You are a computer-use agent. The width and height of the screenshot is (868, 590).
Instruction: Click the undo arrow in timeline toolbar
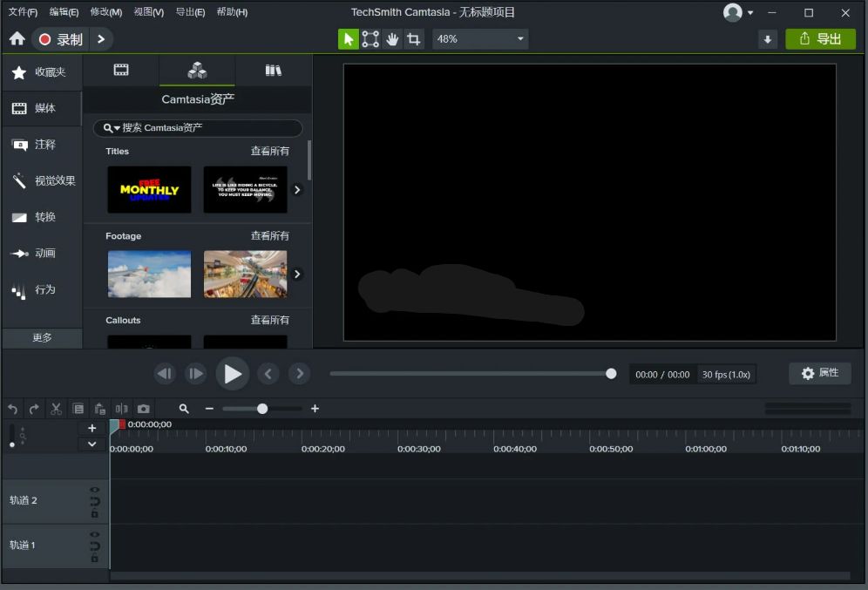12,408
